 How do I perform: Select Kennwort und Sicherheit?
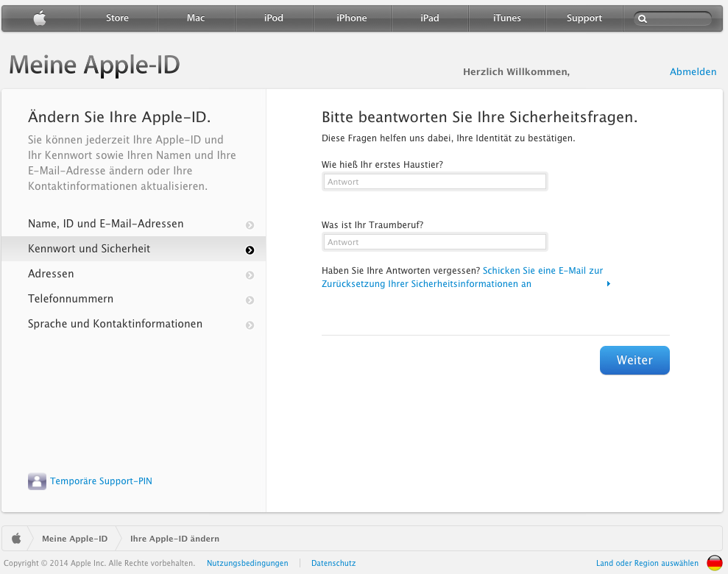[x=134, y=249]
